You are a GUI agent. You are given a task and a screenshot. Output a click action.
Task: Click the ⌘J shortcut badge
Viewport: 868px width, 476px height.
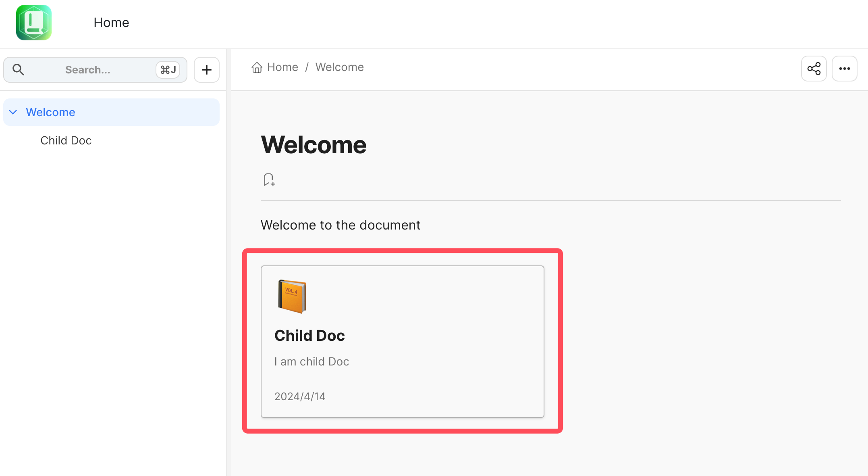168,70
